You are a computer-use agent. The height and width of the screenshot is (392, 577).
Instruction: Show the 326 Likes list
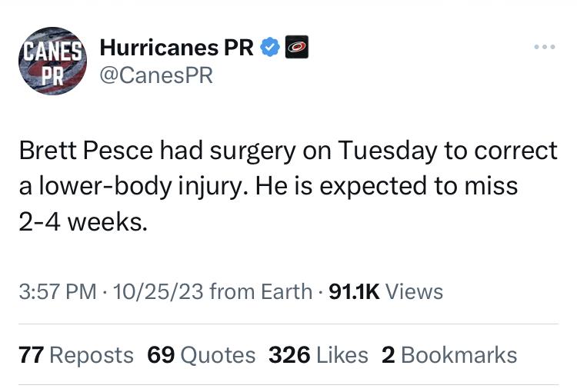(318, 355)
